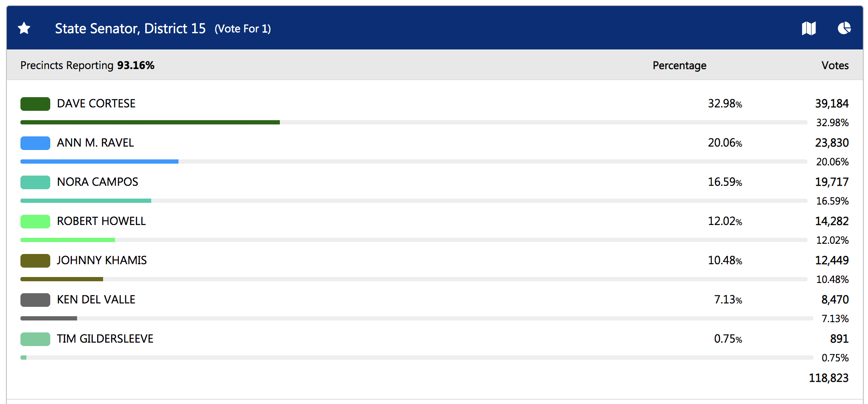Open the pie chart view of results
868x404 pixels.
[x=845, y=28]
